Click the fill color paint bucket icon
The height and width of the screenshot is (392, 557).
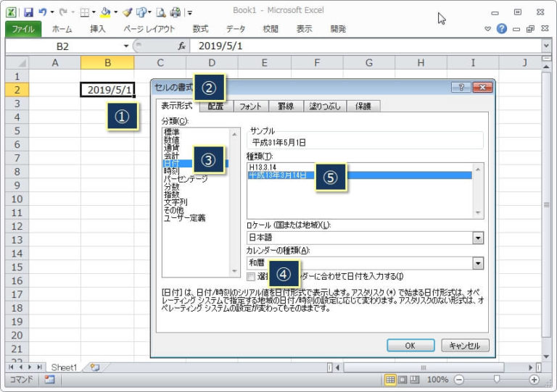[105, 12]
